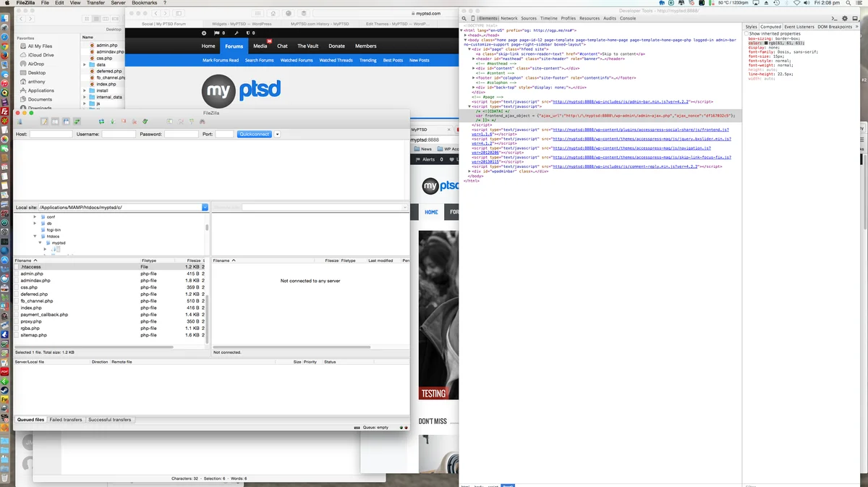
Task: Open Quickconnect history dropdown arrow
Action: pos(277,135)
